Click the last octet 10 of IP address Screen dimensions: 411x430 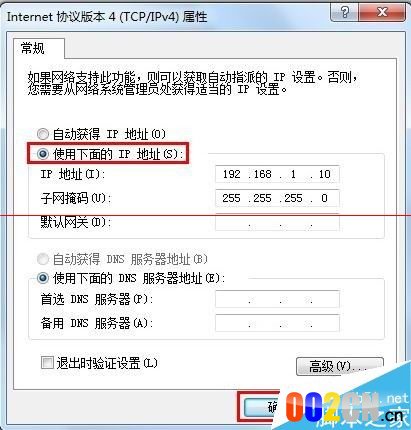(x=324, y=174)
